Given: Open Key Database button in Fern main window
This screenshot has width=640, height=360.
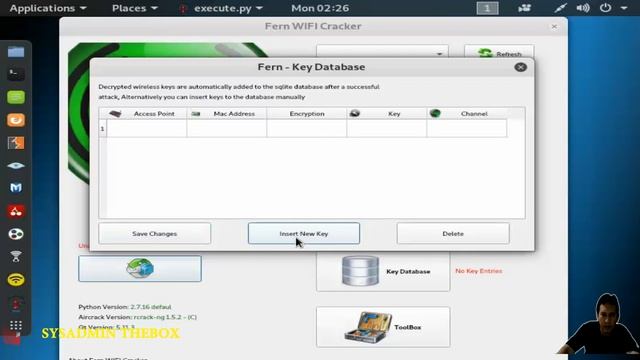Looking at the screenshot, I should [383, 271].
